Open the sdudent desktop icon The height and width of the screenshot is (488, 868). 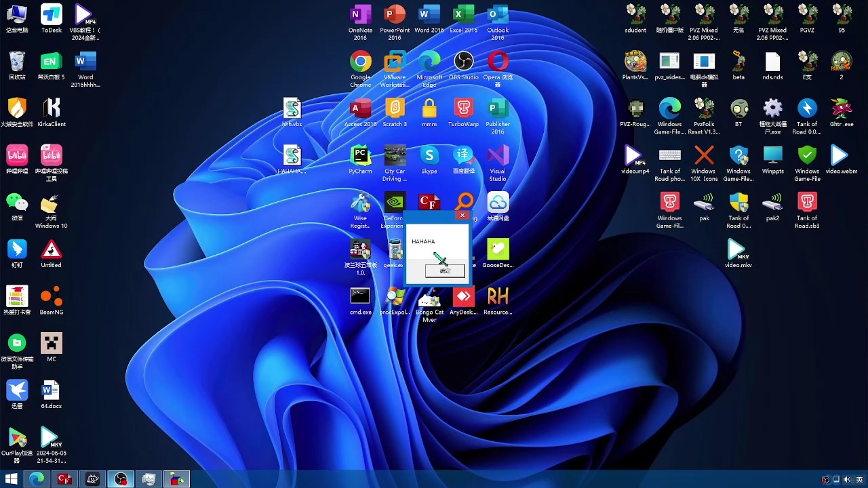[x=635, y=18]
